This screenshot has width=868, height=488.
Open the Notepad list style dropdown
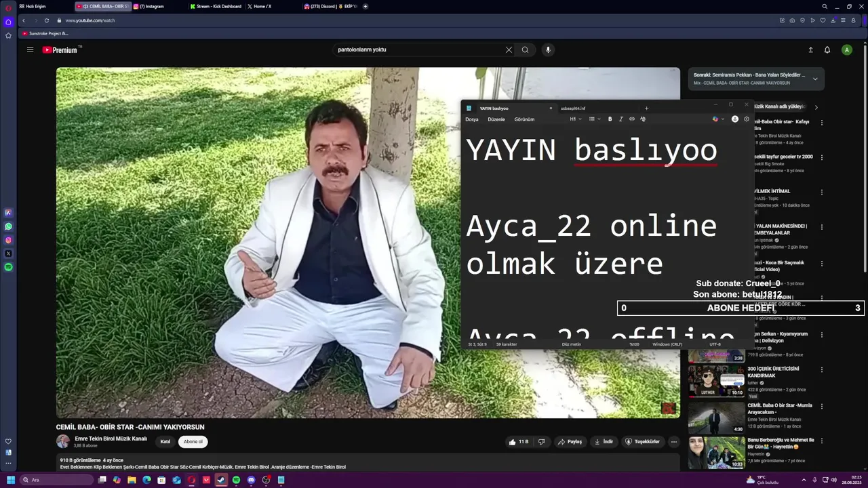tap(594, 119)
